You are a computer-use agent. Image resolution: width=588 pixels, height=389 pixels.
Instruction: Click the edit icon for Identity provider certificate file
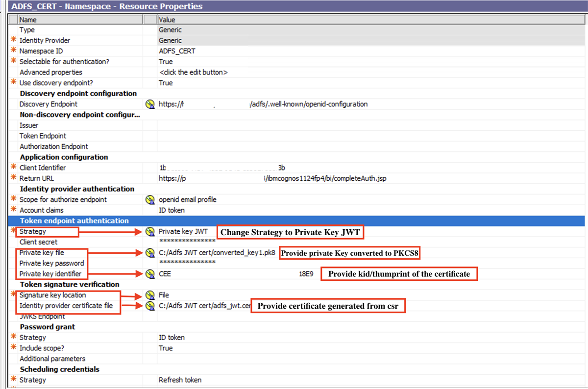[150, 306]
